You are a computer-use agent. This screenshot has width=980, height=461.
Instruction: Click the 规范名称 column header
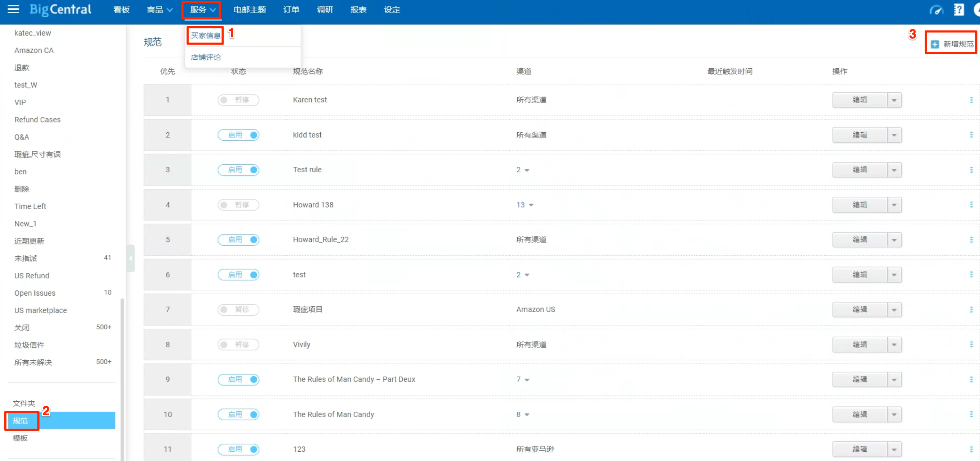308,72
